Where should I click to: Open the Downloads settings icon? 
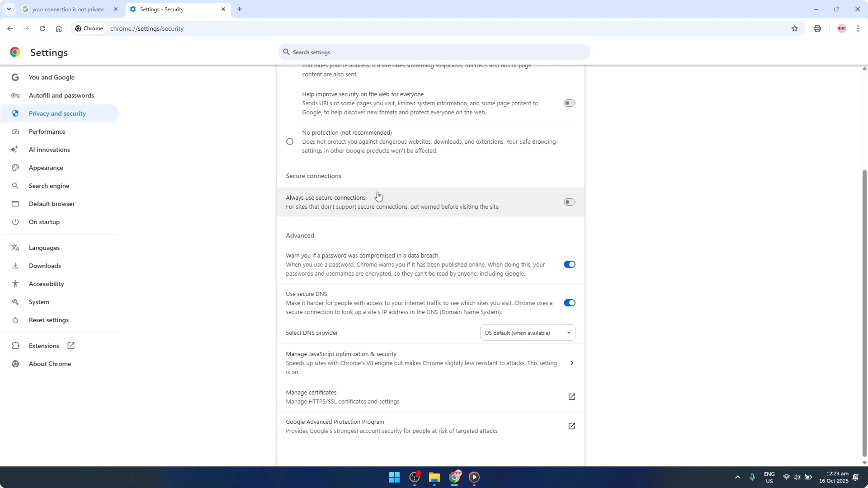15,266
